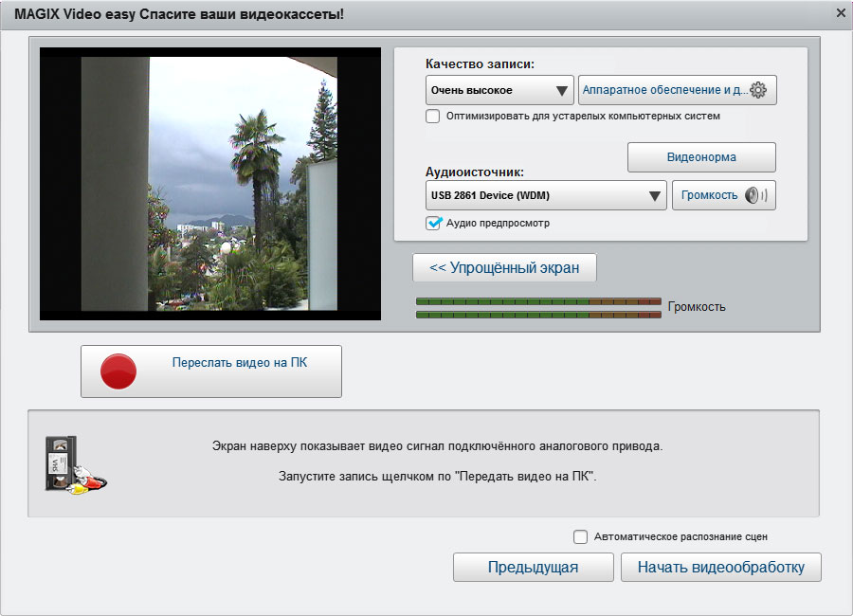
Task: Enable Автоматическое распознание сцен checkbox
Action: tap(580, 536)
